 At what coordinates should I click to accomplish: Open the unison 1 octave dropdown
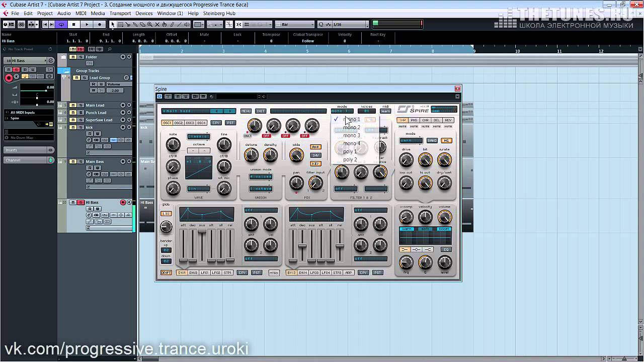click(x=261, y=189)
